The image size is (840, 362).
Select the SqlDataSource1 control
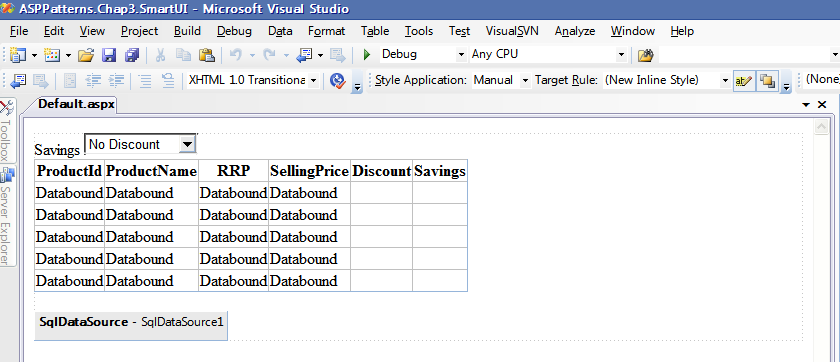[131, 322]
